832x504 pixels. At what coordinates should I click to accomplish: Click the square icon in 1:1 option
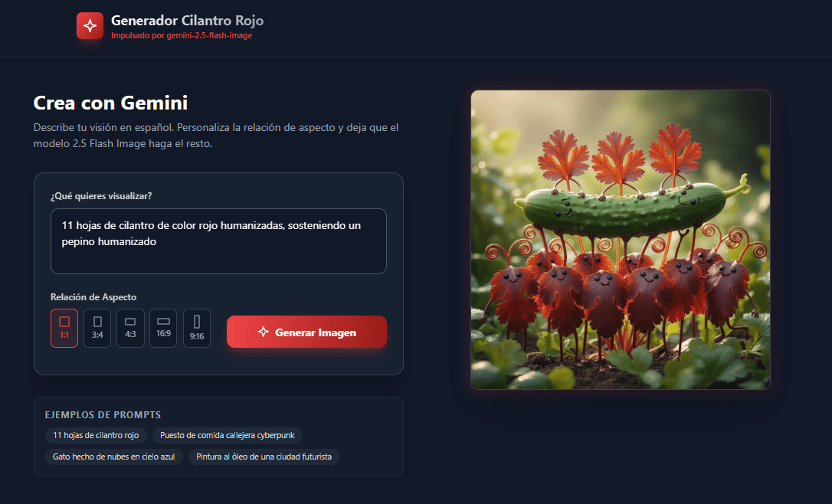[64, 322]
